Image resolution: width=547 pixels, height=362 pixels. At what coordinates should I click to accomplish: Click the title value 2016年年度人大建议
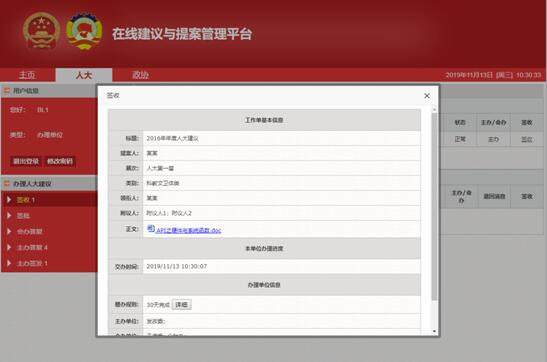click(172, 138)
